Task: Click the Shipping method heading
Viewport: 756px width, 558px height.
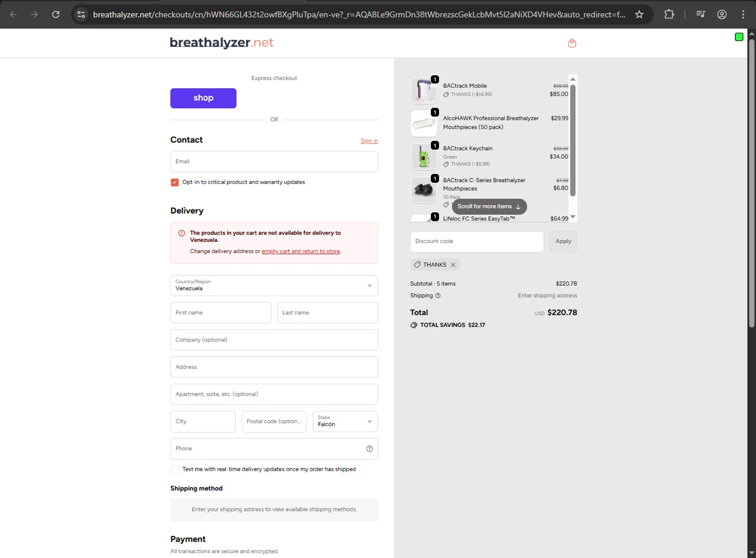Action: 196,488
